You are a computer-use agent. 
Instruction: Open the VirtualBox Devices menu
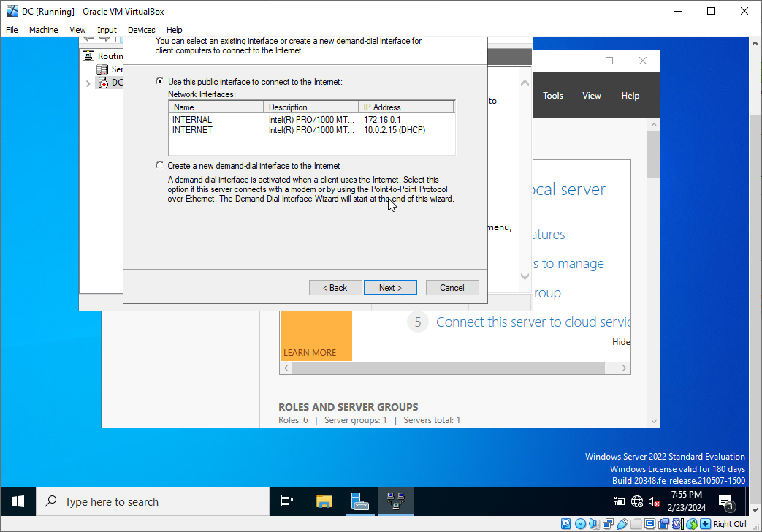(x=142, y=30)
